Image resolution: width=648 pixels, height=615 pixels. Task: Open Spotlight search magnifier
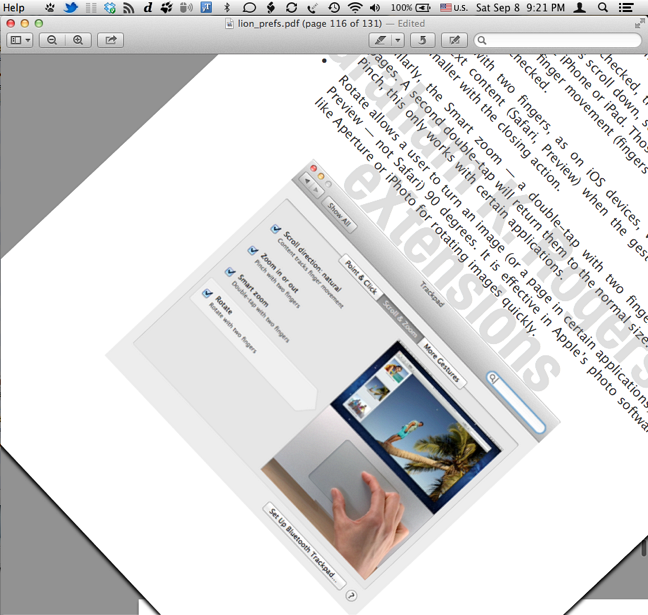click(603, 7)
